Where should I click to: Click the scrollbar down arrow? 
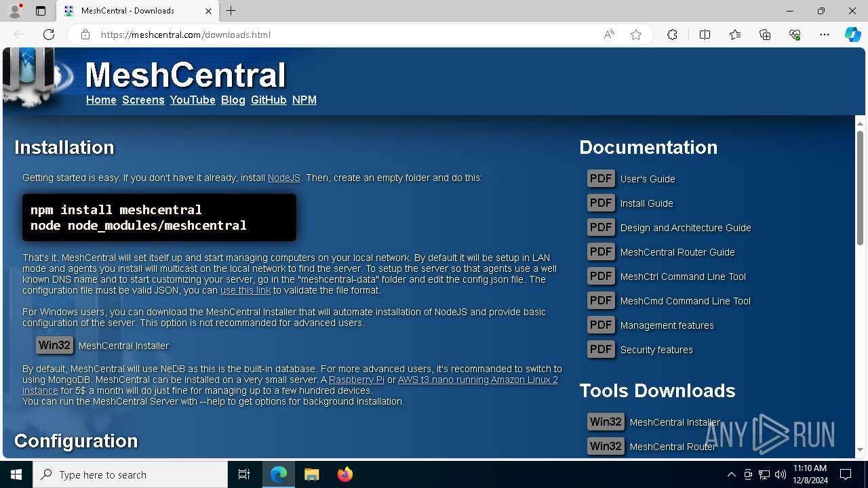[860, 449]
